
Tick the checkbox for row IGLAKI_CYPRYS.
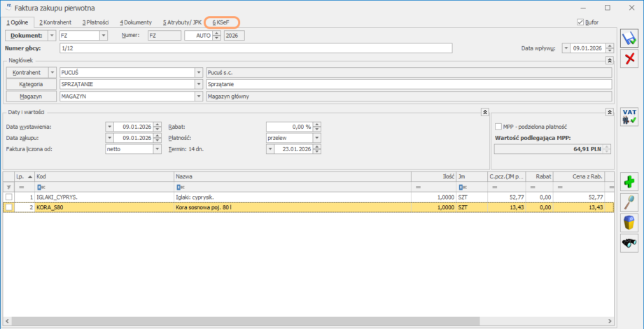click(8, 197)
